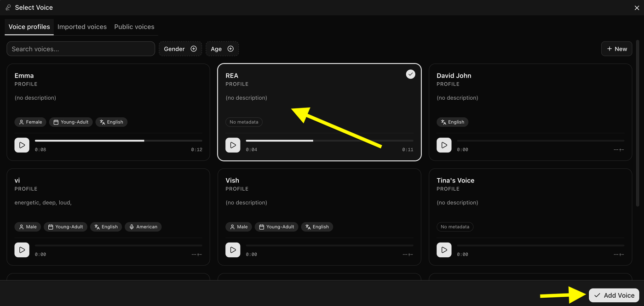The height and width of the screenshot is (306, 644).
Task: Click Young-Adult tag on Emma card
Action: tap(71, 122)
